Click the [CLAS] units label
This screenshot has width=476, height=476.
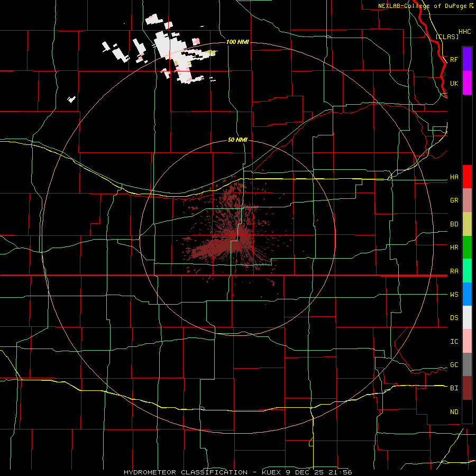click(447, 36)
